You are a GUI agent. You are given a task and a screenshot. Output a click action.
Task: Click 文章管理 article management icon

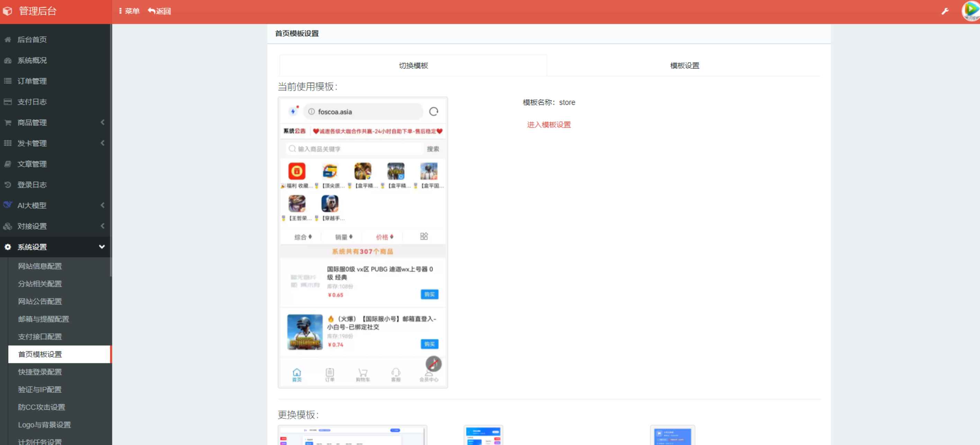pyautogui.click(x=8, y=164)
